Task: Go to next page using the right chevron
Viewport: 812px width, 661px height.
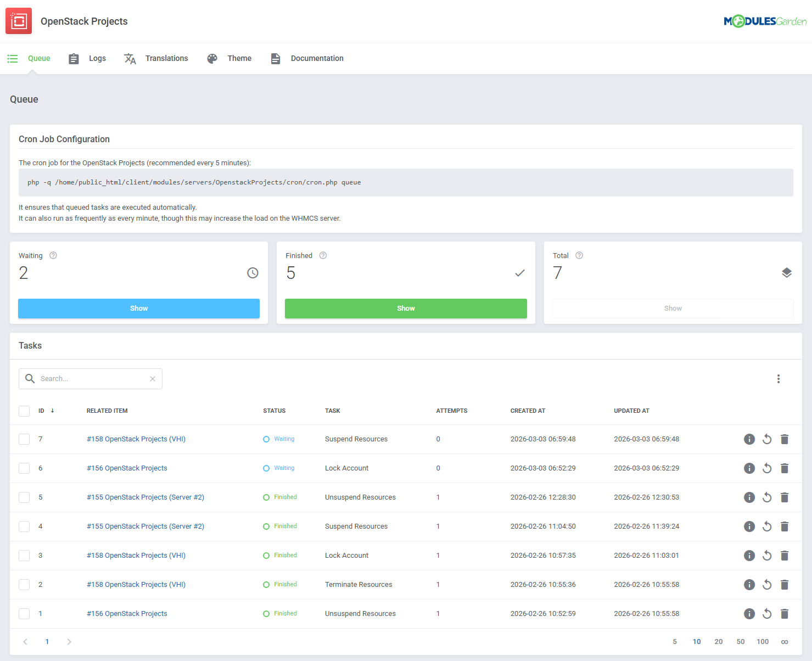Action: pyautogui.click(x=69, y=641)
